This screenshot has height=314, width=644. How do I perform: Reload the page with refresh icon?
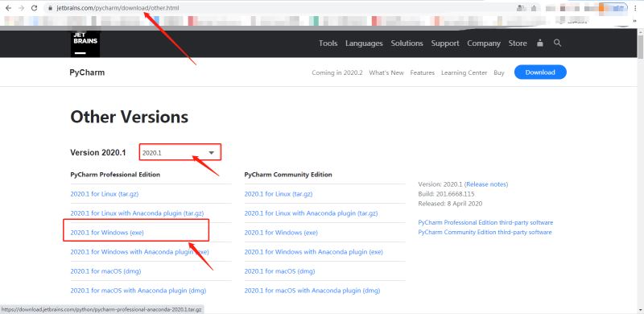click(x=35, y=8)
